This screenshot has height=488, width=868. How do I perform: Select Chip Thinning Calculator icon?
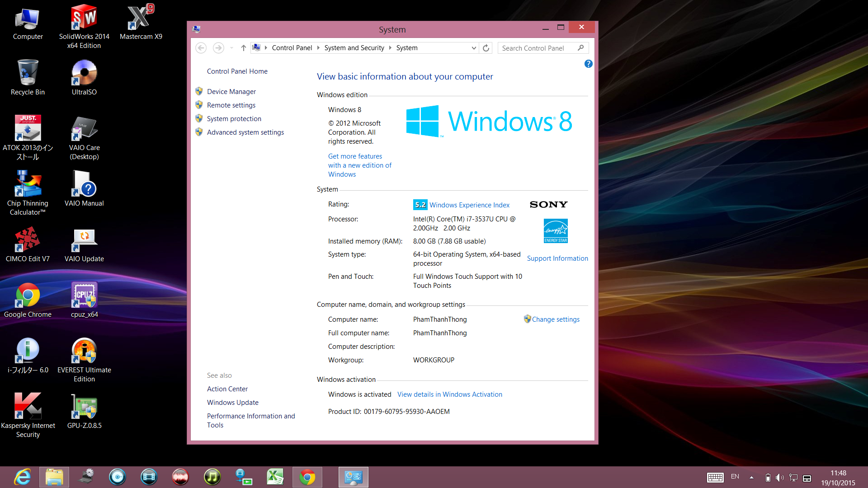click(x=28, y=193)
